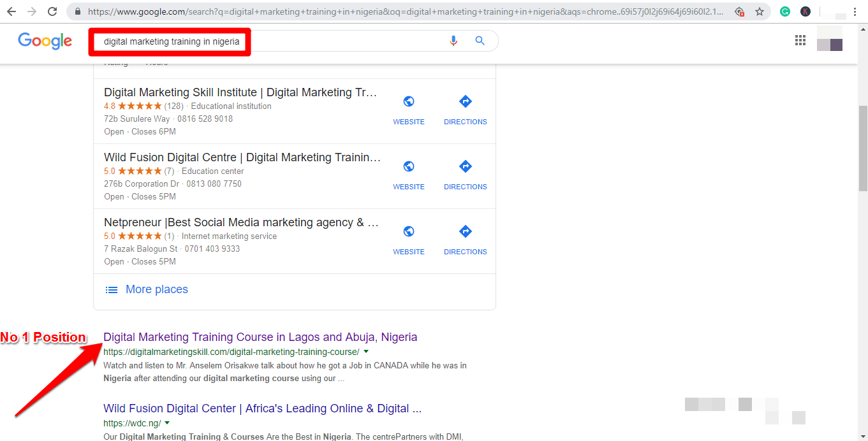Viewport: 868px width, 441px height.
Task: Open the Google apps grid
Action: point(800,41)
